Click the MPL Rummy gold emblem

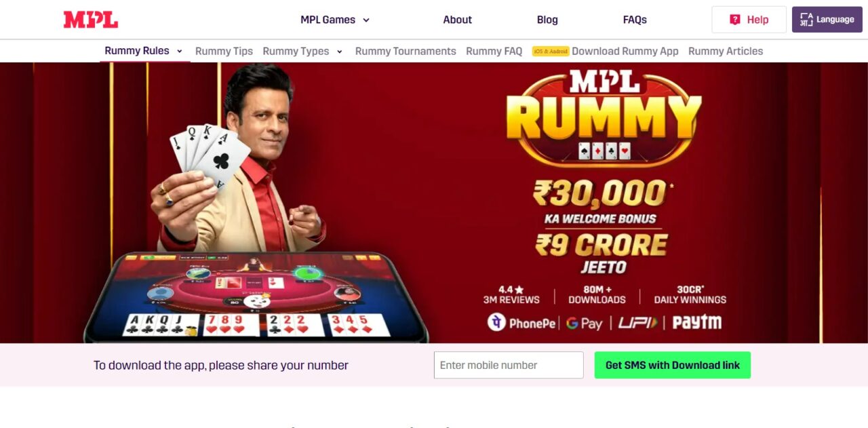pos(604,116)
